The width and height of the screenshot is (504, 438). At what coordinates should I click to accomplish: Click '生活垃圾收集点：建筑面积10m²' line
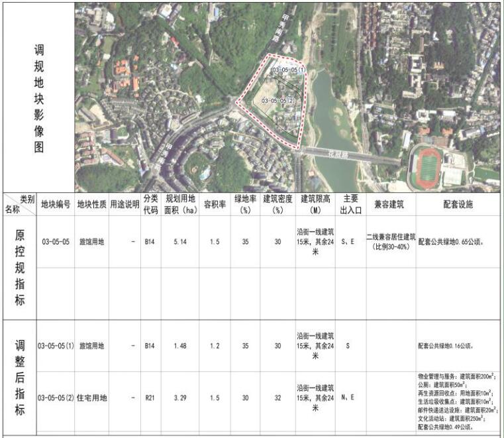click(x=454, y=402)
